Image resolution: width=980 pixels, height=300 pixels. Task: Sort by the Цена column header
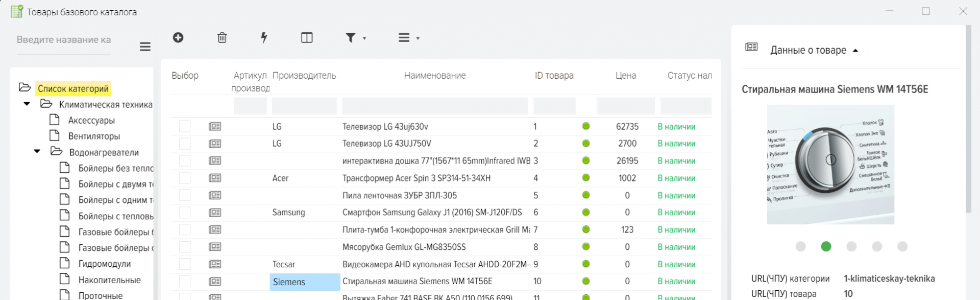(625, 76)
